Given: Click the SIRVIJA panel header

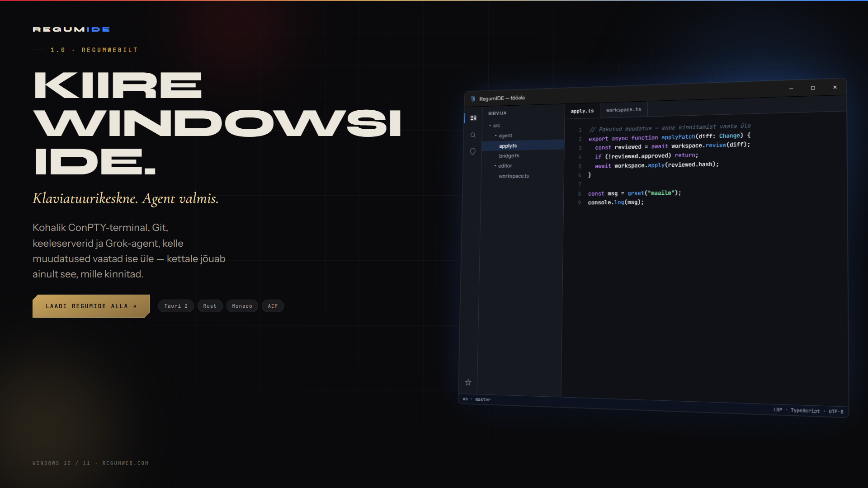Looking at the screenshot, I should tap(497, 113).
